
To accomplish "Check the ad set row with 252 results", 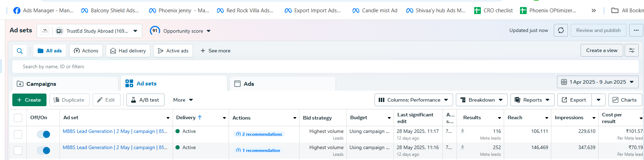I will 18,151.
